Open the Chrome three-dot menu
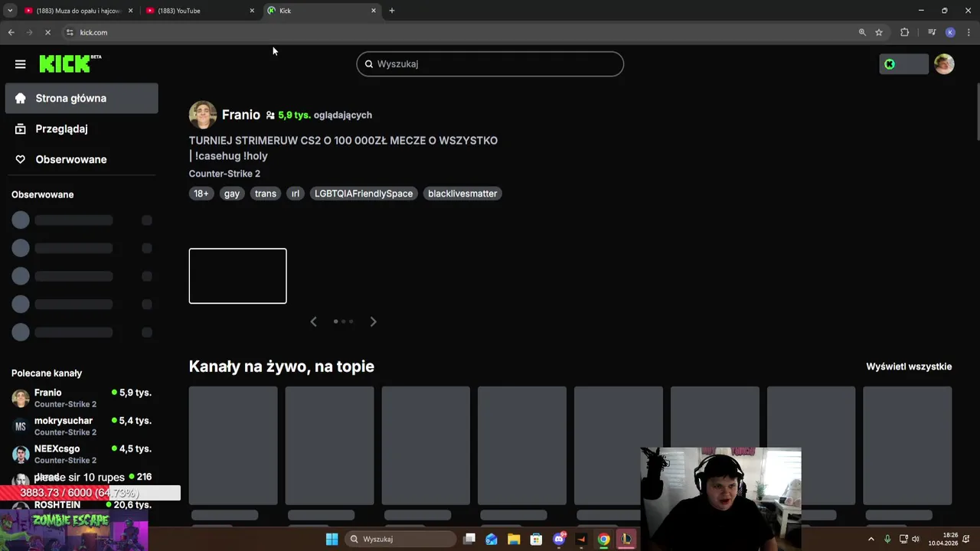This screenshot has width=980, height=551. tap(969, 32)
